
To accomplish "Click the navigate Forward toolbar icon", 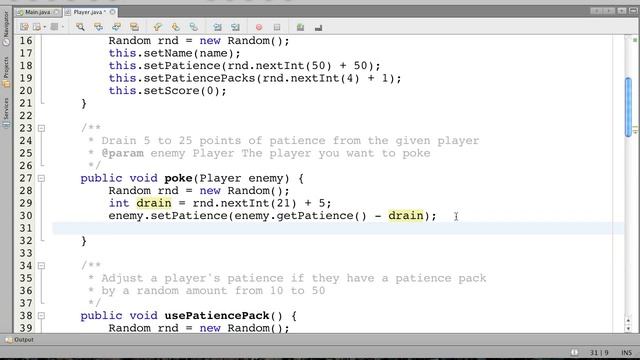I will tap(54, 27).
